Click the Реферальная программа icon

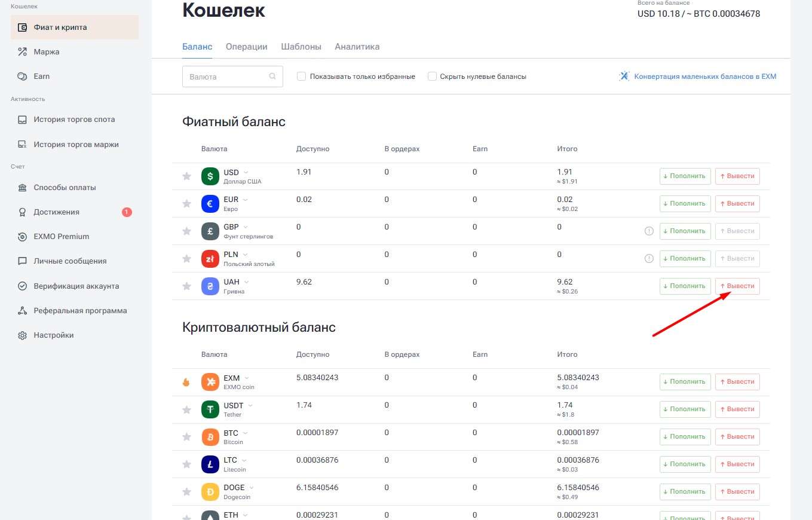click(x=23, y=311)
